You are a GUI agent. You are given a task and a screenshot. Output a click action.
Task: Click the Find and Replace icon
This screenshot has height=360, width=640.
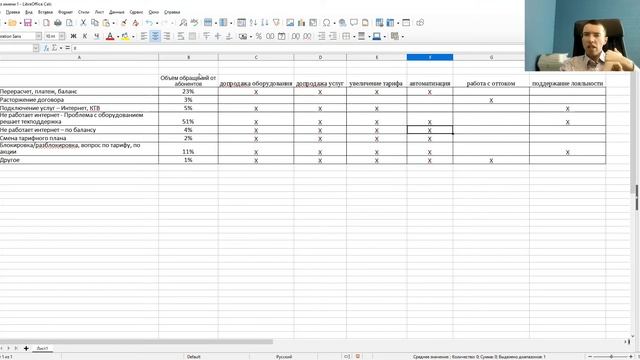click(183, 23)
